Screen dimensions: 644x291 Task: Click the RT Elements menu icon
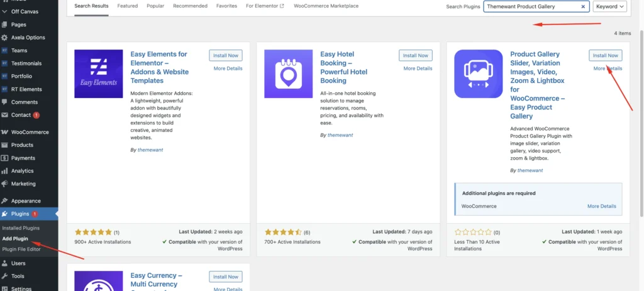pos(4,89)
